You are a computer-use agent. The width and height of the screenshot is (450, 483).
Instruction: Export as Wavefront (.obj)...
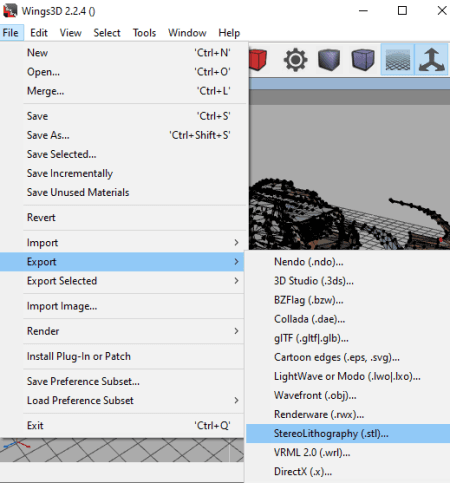(x=348, y=395)
